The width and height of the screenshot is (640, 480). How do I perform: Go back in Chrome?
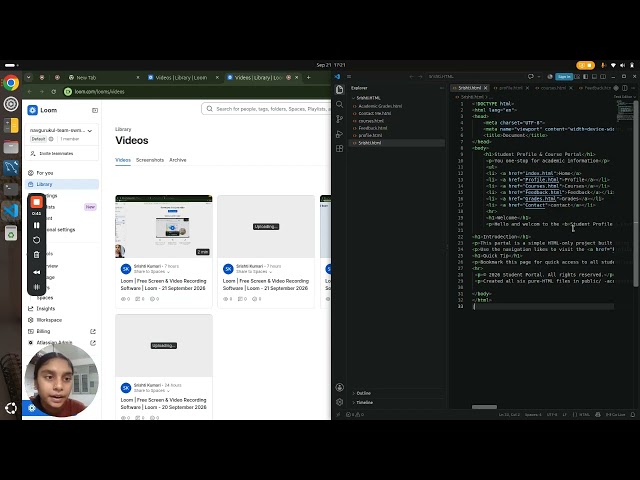(x=29, y=91)
